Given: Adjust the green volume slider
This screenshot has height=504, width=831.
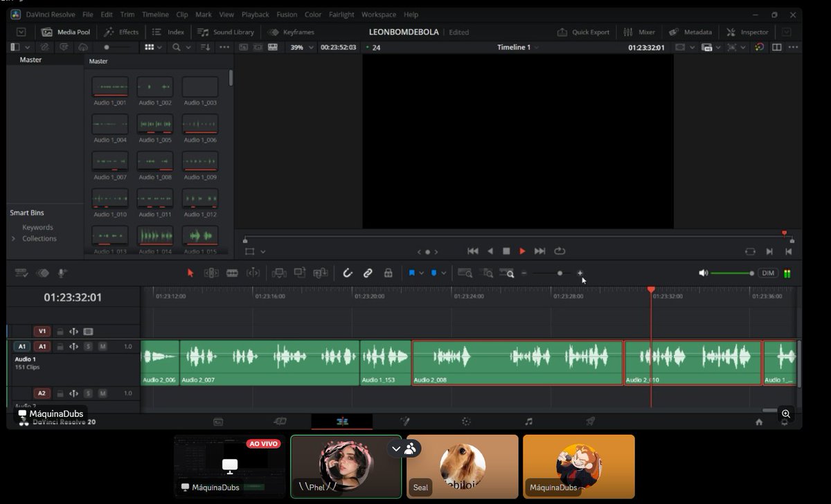Looking at the screenshot, I should (x=732, y=273).
